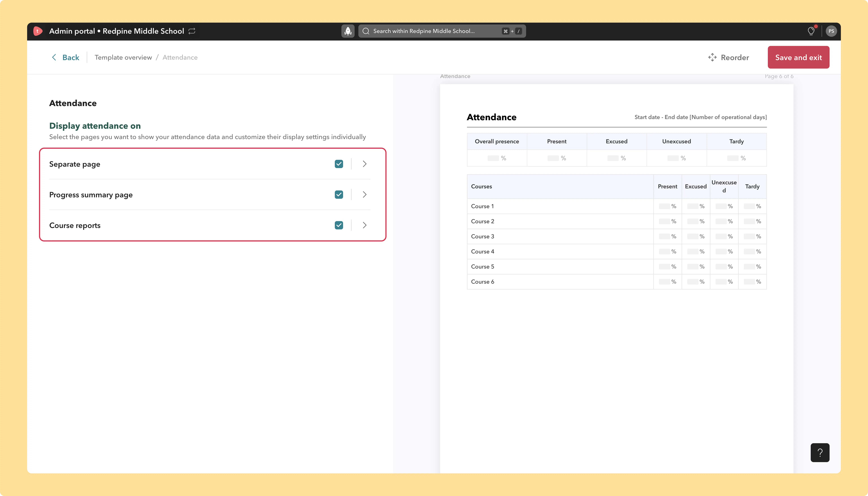Image resolution: width=868 pixels, height=496 pixels.
Task: Click the Attendance title in preview page
Action: point(491,117)
